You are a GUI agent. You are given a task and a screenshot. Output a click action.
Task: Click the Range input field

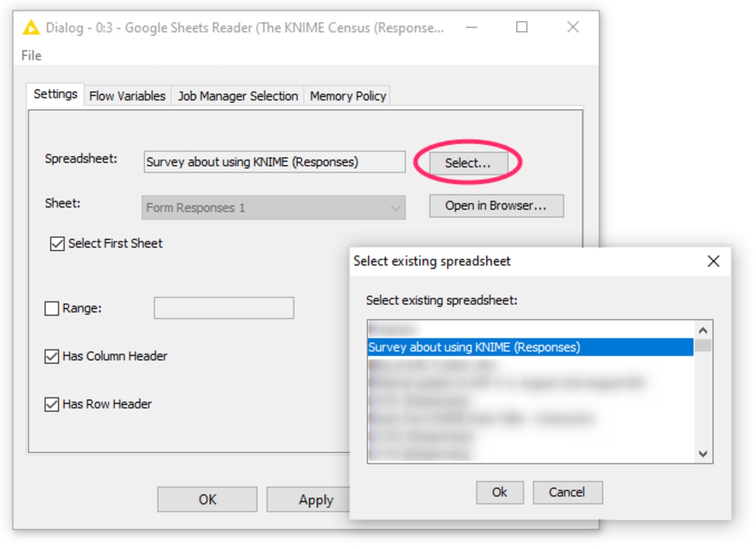click(x=224, y=308)
